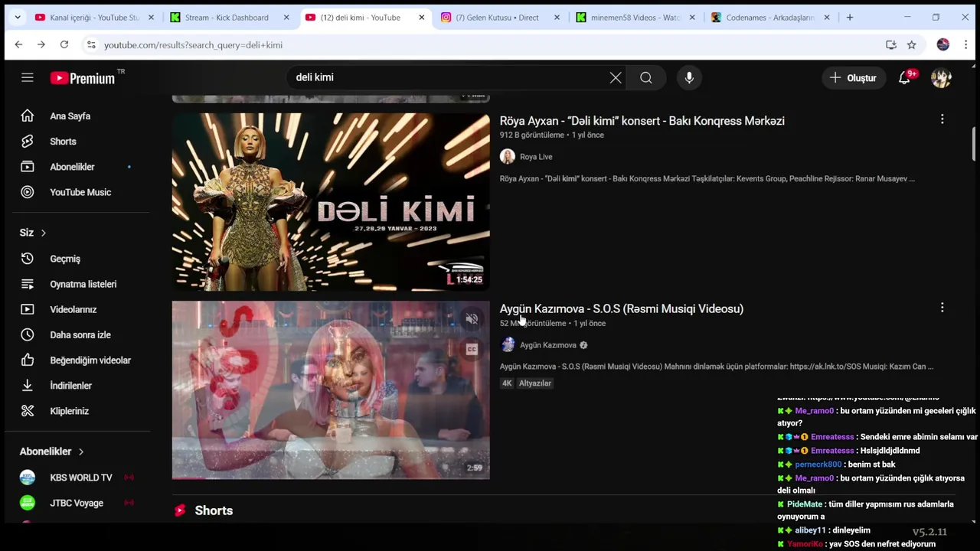Image resolution: width=980 pixels, height=551 pixels.
Task: Click the Altyazılar badge
Action: click(535, 383)
